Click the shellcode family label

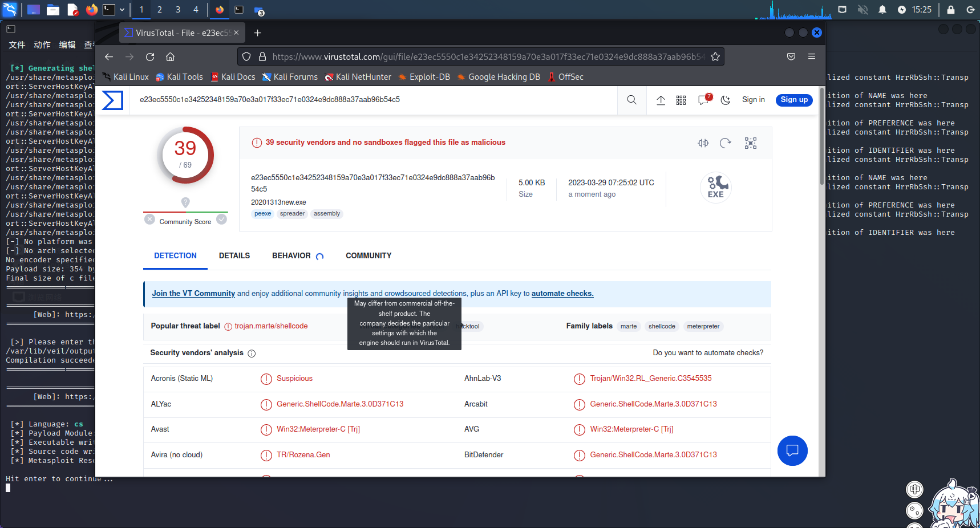[x=662, y=327]
